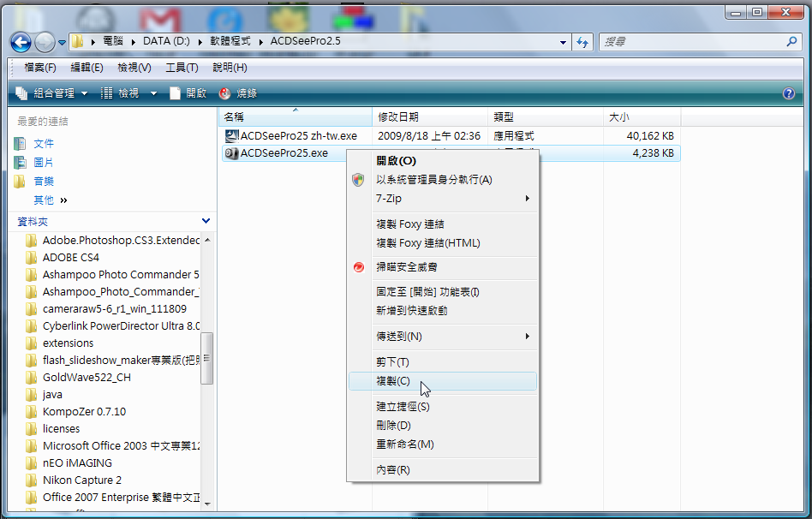Click the search magnifier icon
This screenshot has width=812, height=519.
[791, 42]
